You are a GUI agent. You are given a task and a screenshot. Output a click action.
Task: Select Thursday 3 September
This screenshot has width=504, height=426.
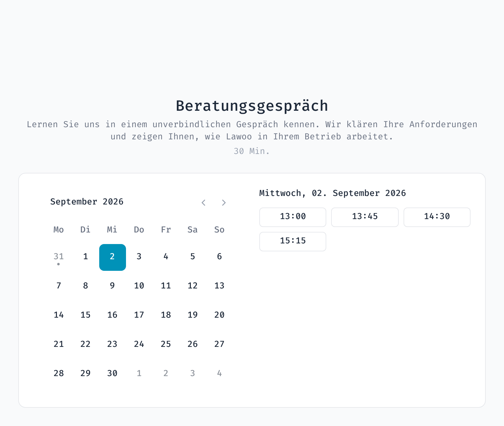pyautogui.click(x=139, y=257)
